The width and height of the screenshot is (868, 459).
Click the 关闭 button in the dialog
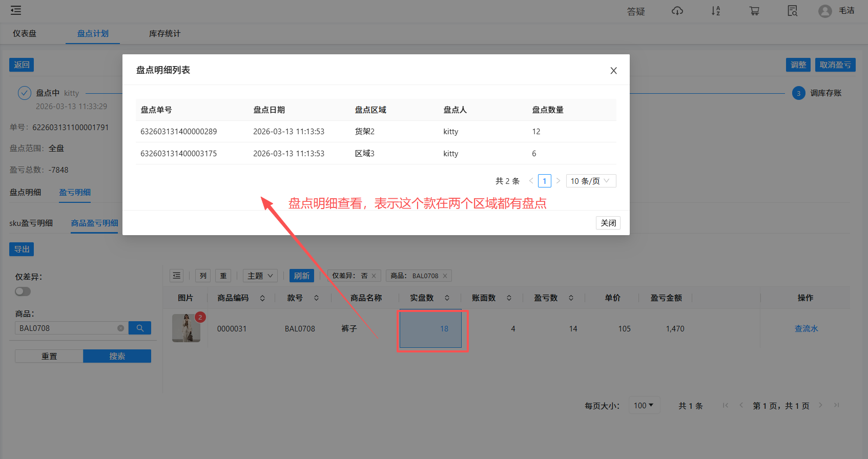608,223
